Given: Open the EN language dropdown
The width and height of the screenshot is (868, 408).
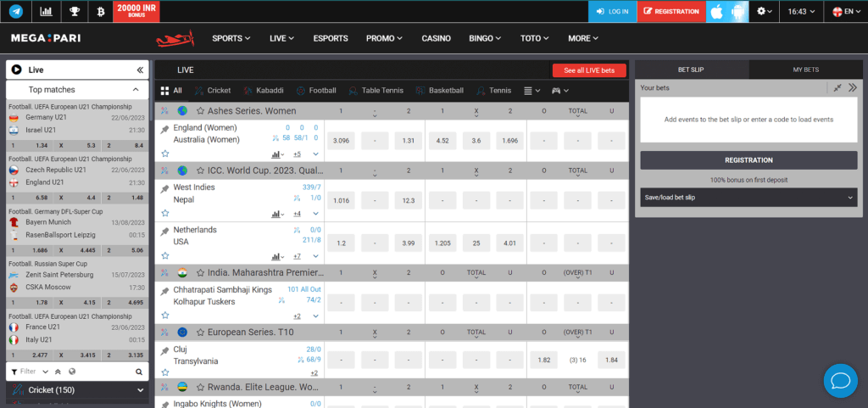Looking at the screenshot, I should 842,11.
